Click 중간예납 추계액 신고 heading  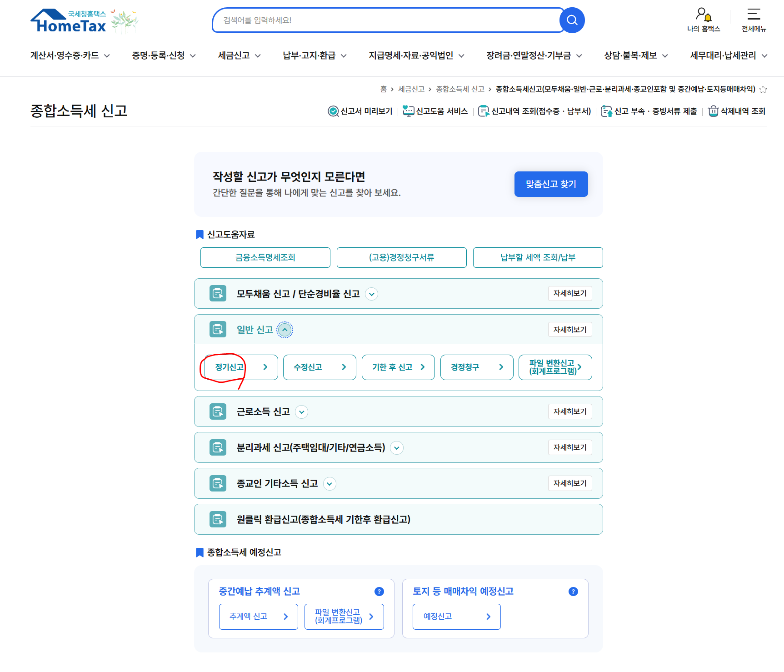260,592
